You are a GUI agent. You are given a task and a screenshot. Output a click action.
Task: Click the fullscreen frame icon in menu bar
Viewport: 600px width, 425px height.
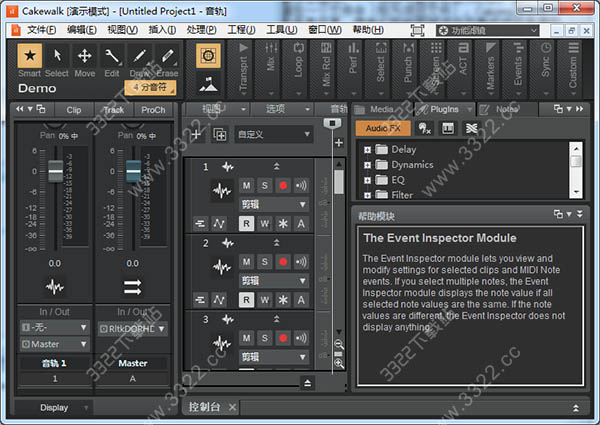(417, 30)
